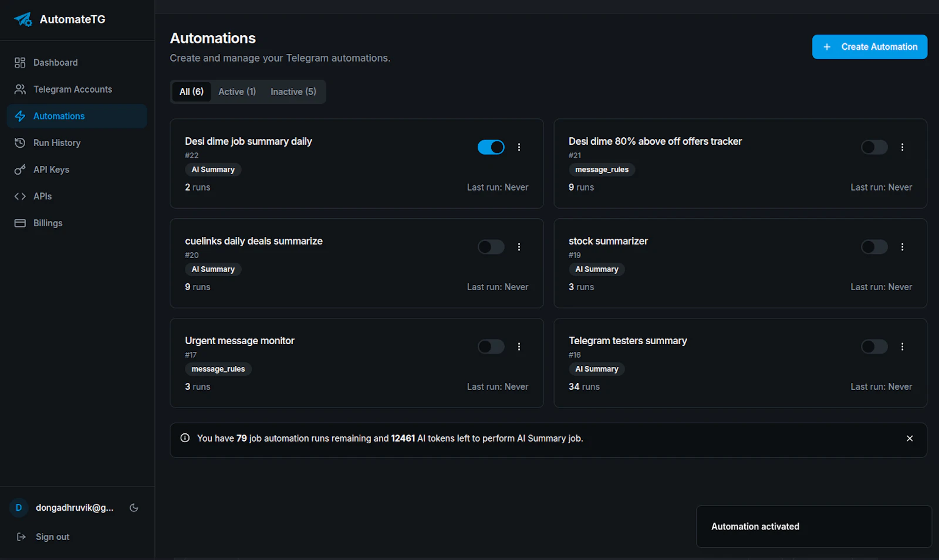Click the user avatar letter D

tap(19, 508)
